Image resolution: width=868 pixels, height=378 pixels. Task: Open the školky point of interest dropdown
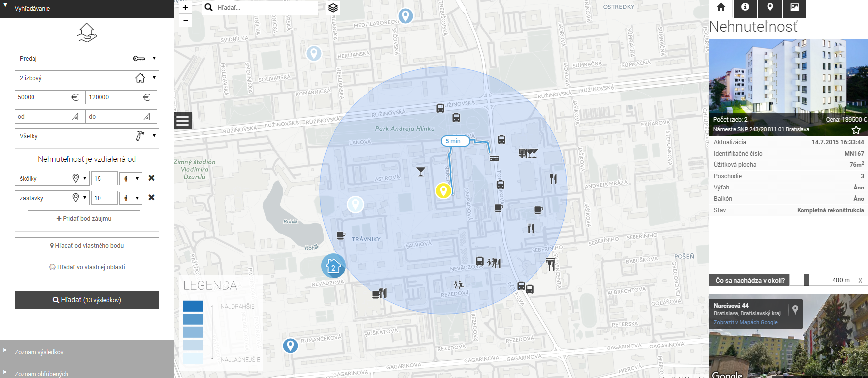(52, 178)
